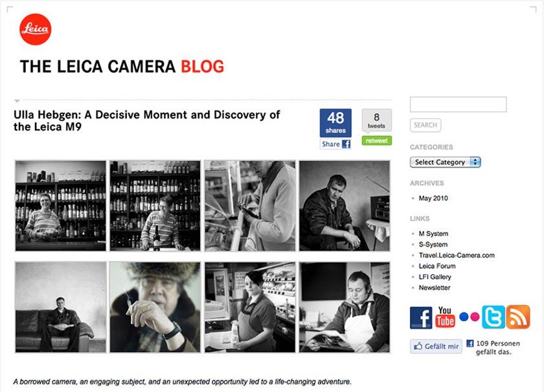Click THE LEICA CAMERA BLOG header title
This screenshot has width=544, height=392.
click(122, 67)
